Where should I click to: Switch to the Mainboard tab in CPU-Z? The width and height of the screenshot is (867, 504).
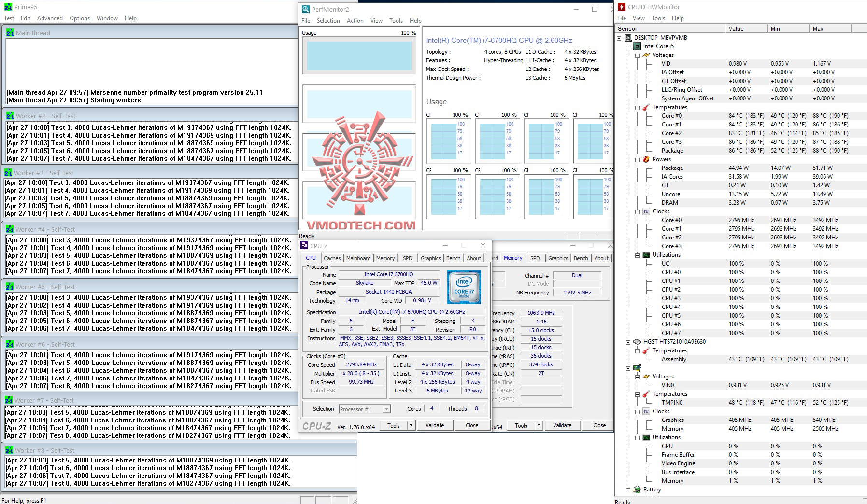(358, 258)
